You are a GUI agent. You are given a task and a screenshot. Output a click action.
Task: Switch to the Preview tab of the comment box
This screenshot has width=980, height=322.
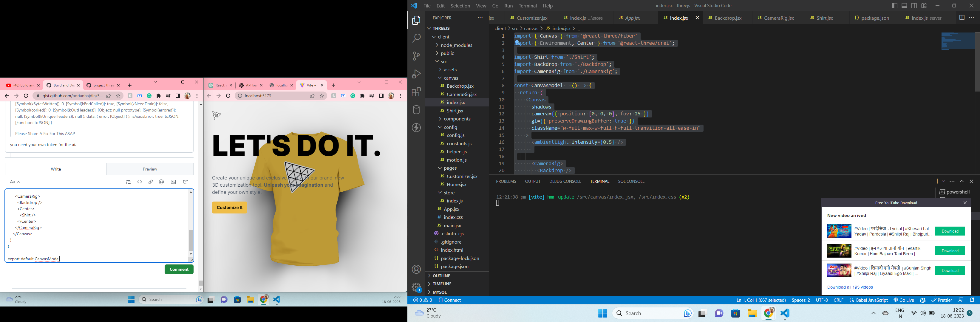pyautogui.click(x=149, y=169)
